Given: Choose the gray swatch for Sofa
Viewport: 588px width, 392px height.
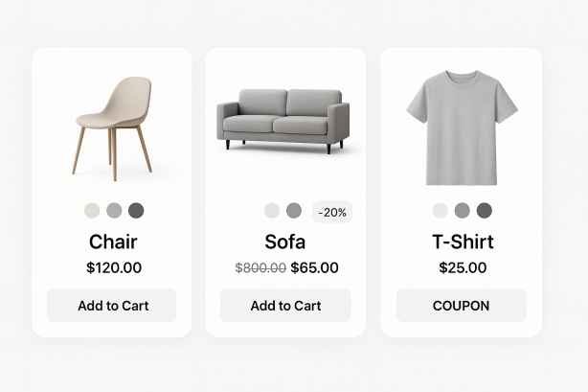Looking at the screenshot, I should tap(294, 210).
